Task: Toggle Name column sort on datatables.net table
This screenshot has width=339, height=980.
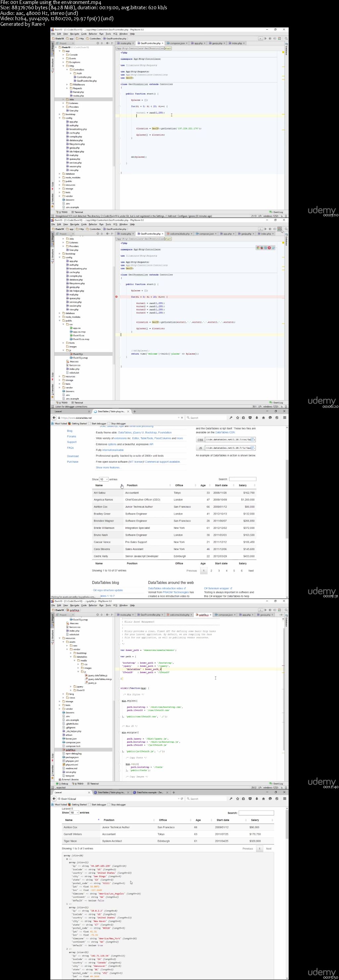Action: coord(107,486)
